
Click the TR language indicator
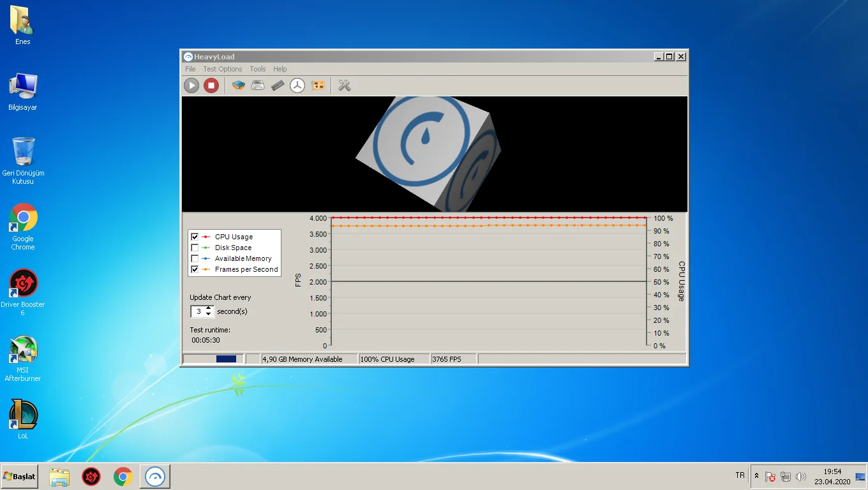pyautogui.click(x=740, y=475)
